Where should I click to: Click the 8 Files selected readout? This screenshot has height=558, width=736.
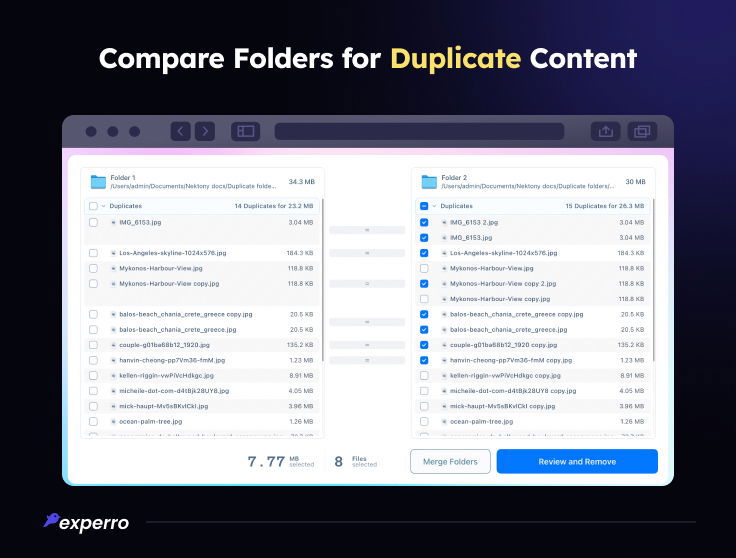click(355, 462)
